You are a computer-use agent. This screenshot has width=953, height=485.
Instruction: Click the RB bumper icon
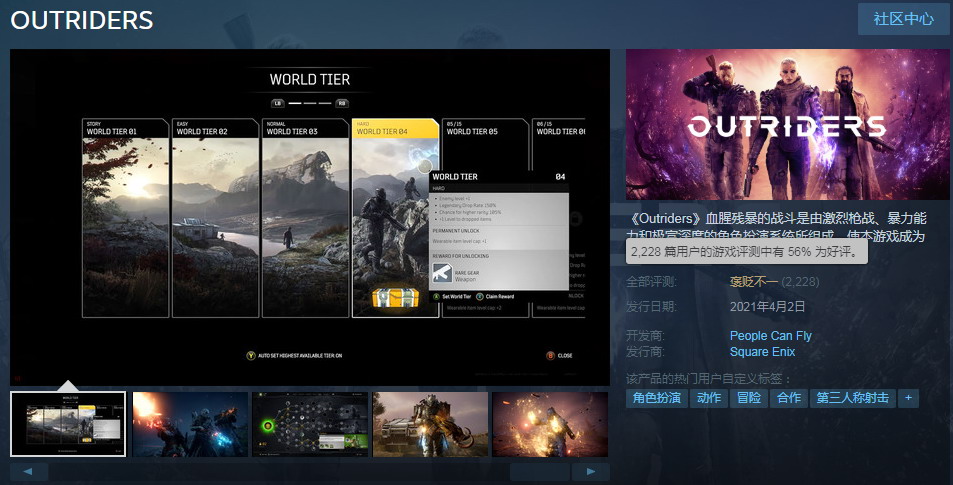342,103
